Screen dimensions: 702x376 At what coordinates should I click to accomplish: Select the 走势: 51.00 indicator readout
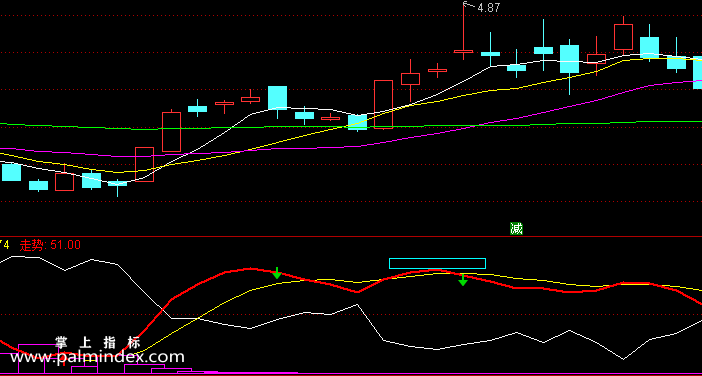(x=50, y=245)
